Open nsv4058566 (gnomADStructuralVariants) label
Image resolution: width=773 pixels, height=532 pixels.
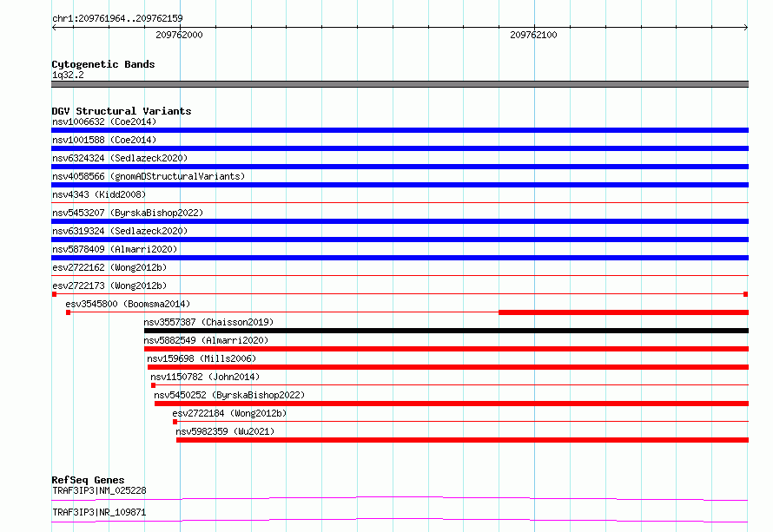pos(149,176)
